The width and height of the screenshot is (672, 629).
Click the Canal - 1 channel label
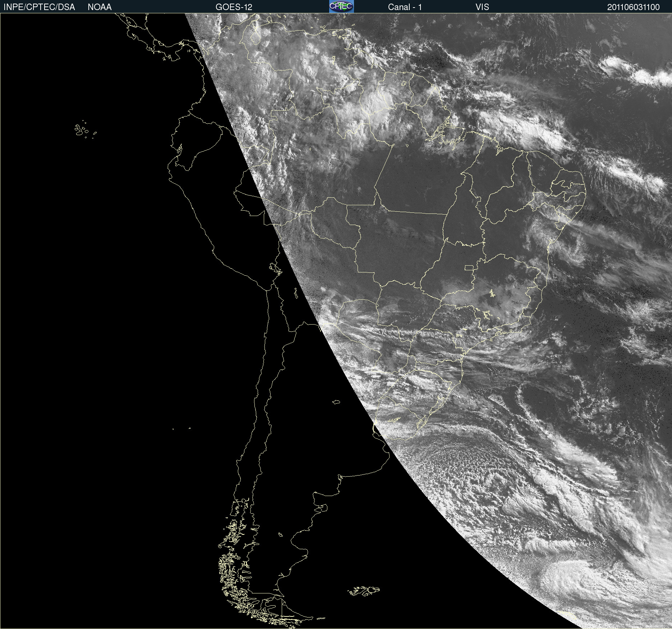(405, 7)
